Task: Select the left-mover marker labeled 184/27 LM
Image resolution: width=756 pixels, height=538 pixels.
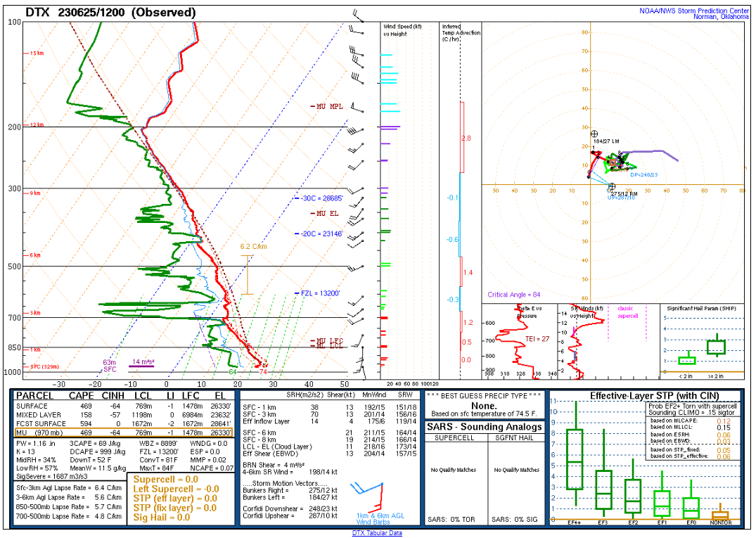Action: coord(595,134)
